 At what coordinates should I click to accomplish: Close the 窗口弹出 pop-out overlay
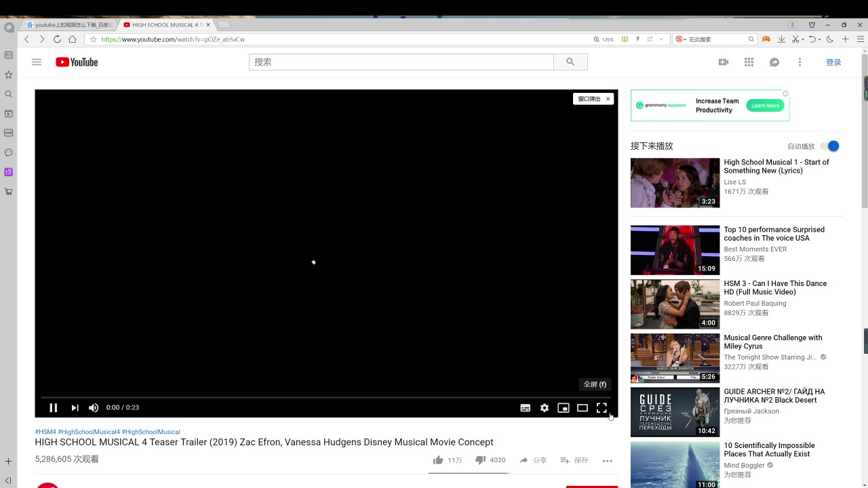[608, 99]
